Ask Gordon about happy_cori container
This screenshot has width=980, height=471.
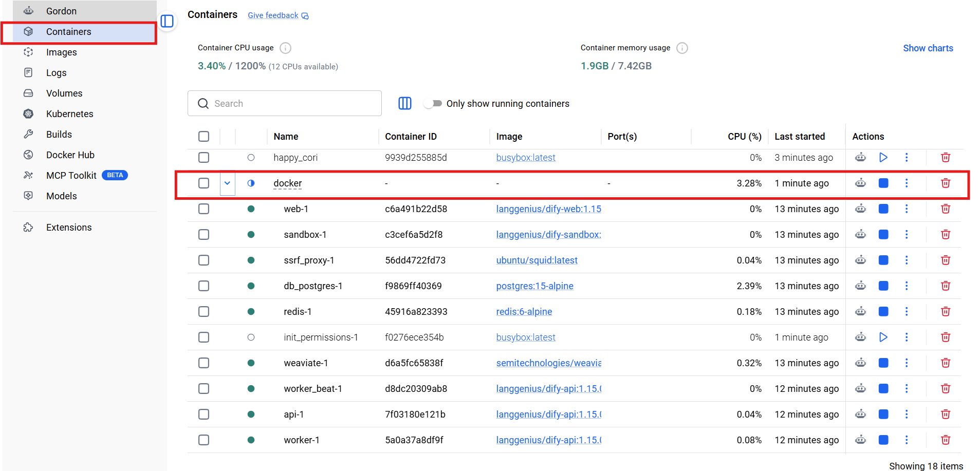860,157
